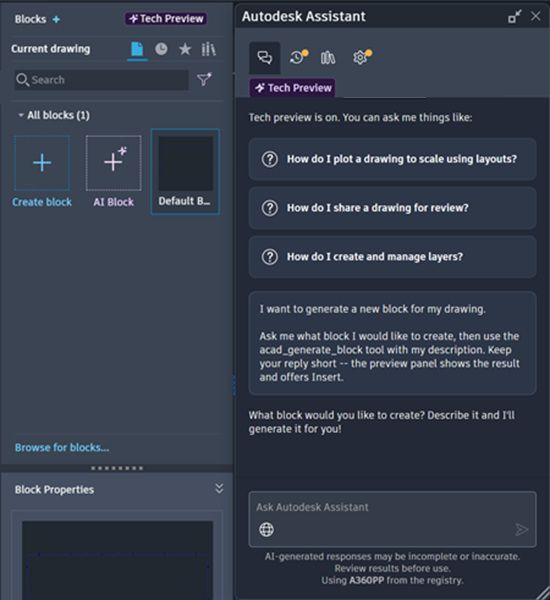Click the Autodesk Assistant title
Viewport: 550px width, 600px height.
pos(304,16)
